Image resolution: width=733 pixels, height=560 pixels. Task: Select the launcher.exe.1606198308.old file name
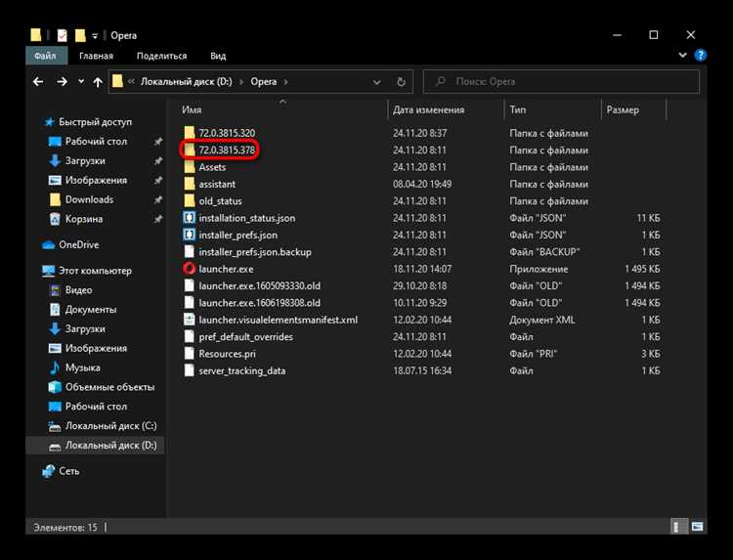[x=259, y=303]
